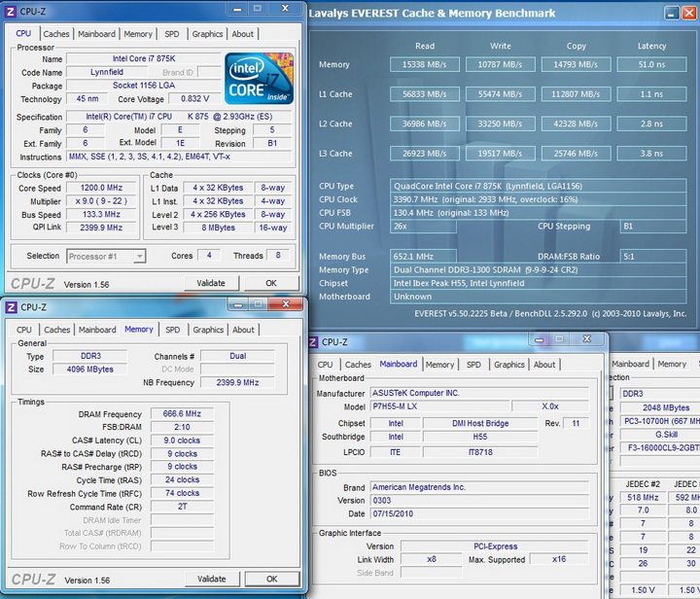This screenshot has height=599, width=700.
Task: Click the DRAM Frequency 666.6 MHz value
Action: 182,414
